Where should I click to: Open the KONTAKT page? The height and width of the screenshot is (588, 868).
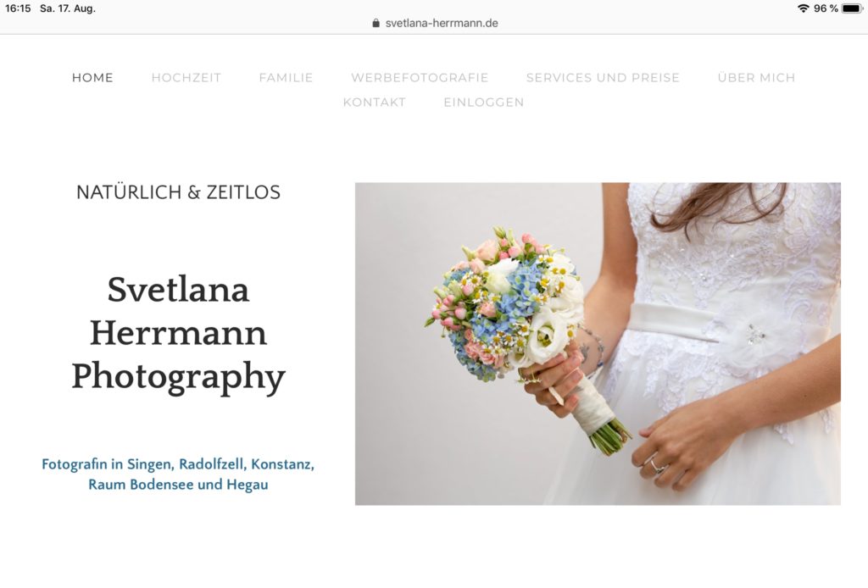374,103
